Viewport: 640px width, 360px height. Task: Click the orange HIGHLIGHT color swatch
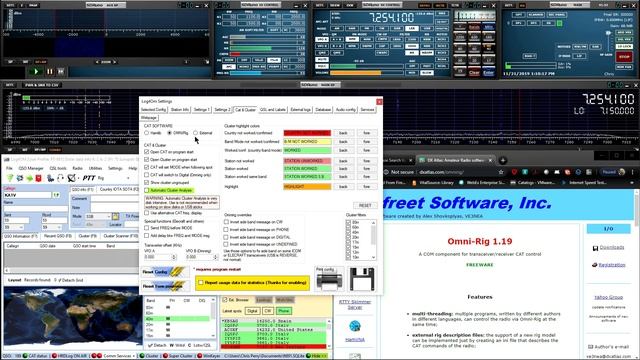click(307, 187)
